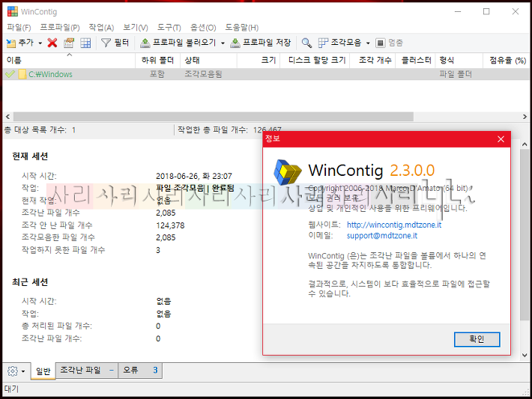Click the red X remove icon
Screen dimensions: 532x399
click(52, 43)
